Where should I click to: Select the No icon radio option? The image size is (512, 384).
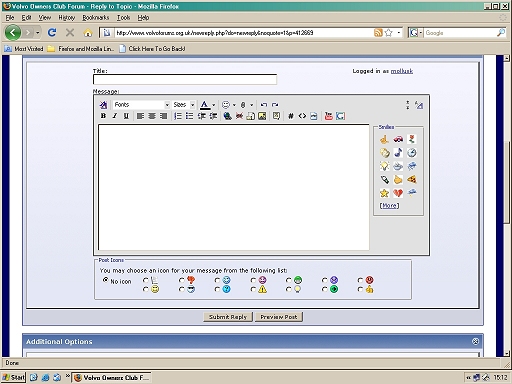coord(106,280)
